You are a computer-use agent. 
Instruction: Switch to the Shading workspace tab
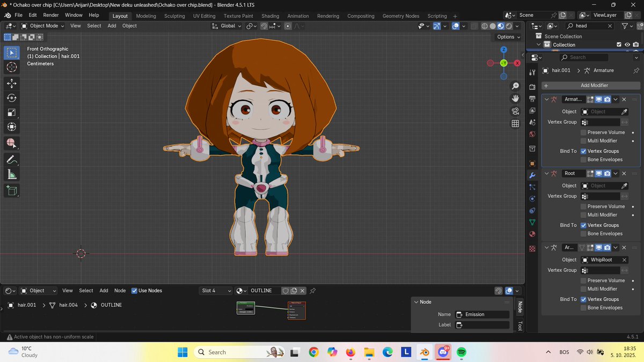point(270,16)
